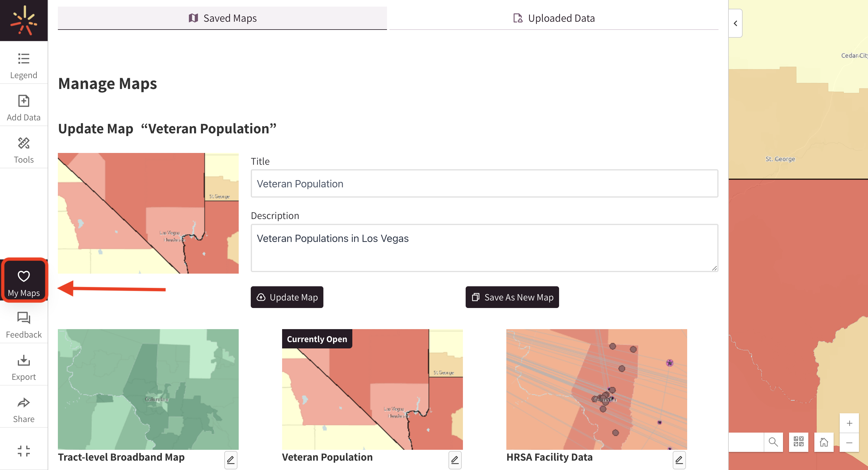Open the map search magnifier tool
The image size is (868, 470).
pos(773,442)
